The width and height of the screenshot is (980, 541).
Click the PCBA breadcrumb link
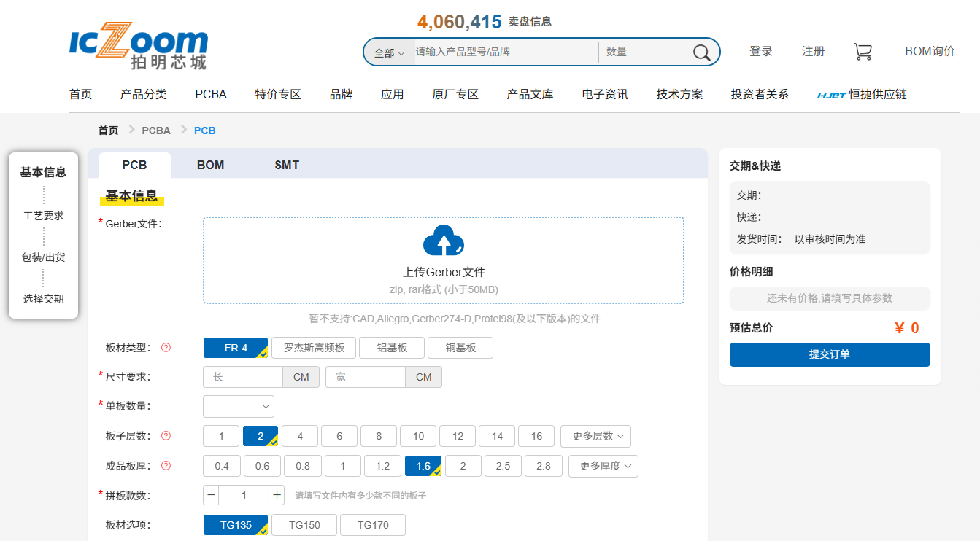tap(156, 131)
